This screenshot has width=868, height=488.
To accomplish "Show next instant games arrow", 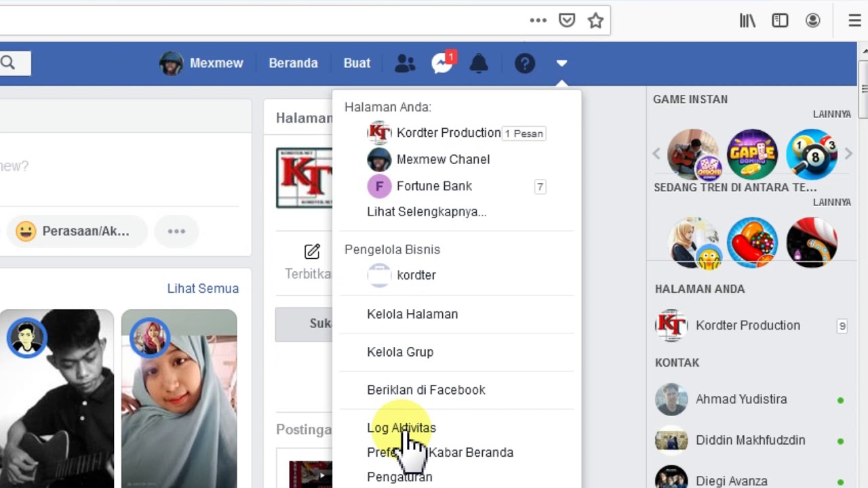I will coord(848,154).
